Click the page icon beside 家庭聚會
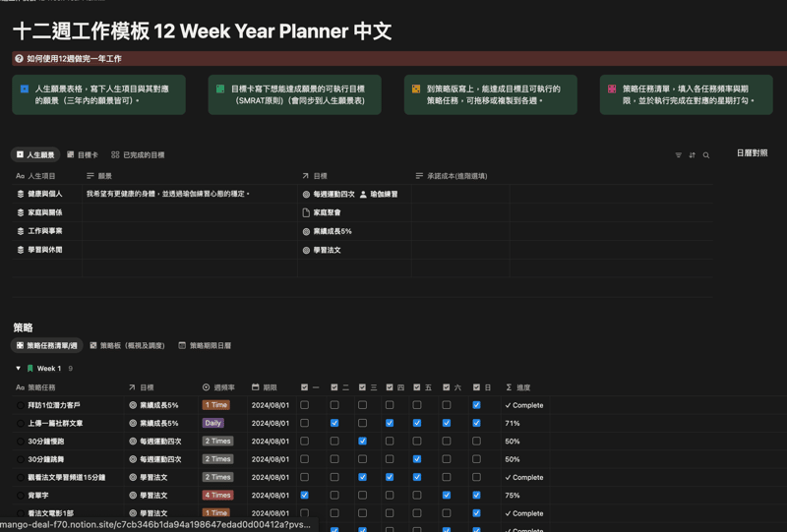The height and width of the screenshot is (532, 787). point(306,212)
